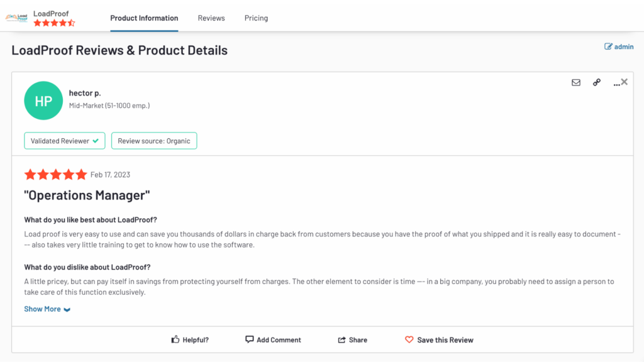Click the header LoadProof star rating

click(54, 23)
